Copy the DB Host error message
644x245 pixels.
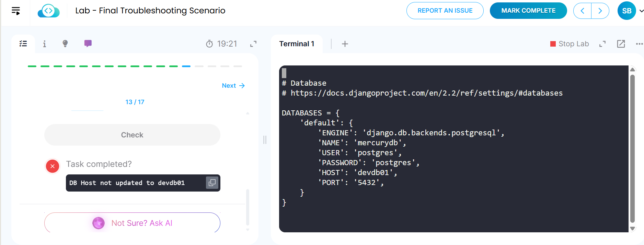click(212, 183)
